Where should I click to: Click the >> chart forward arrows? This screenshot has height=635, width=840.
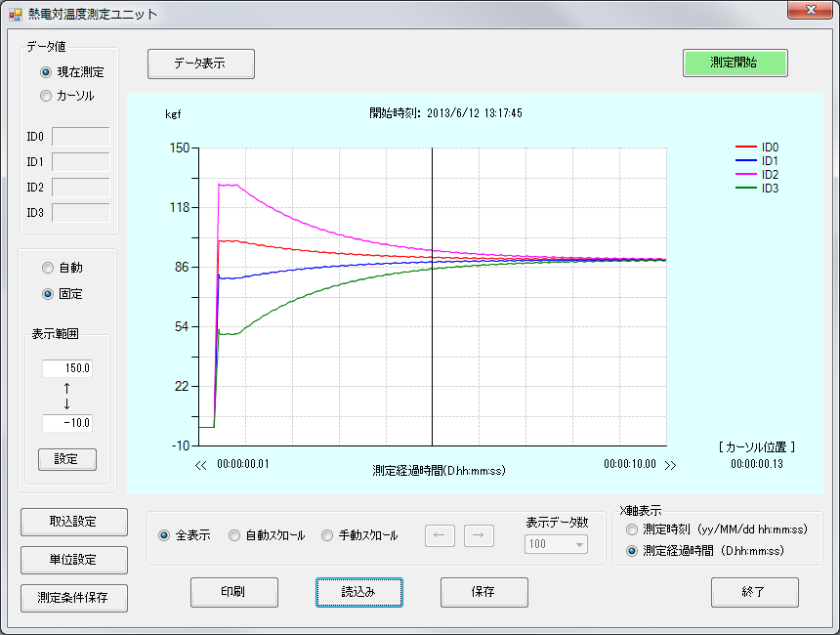[670, 466]
